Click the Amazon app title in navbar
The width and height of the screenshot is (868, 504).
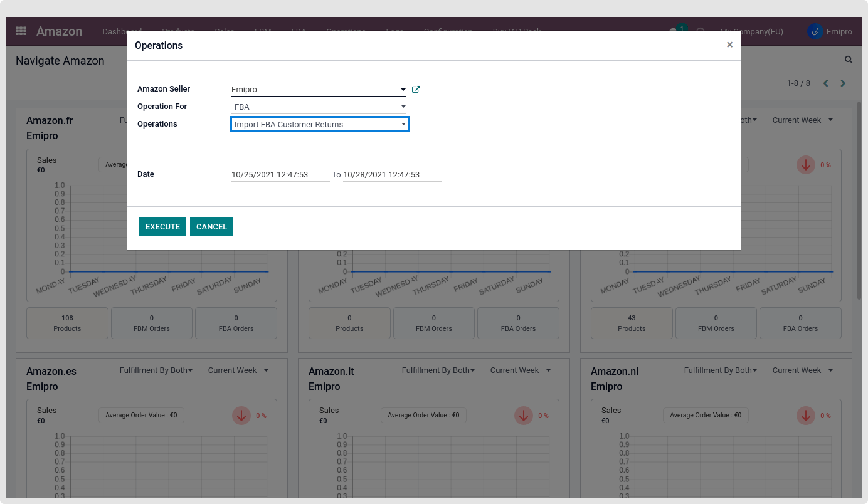pos(59,31)
